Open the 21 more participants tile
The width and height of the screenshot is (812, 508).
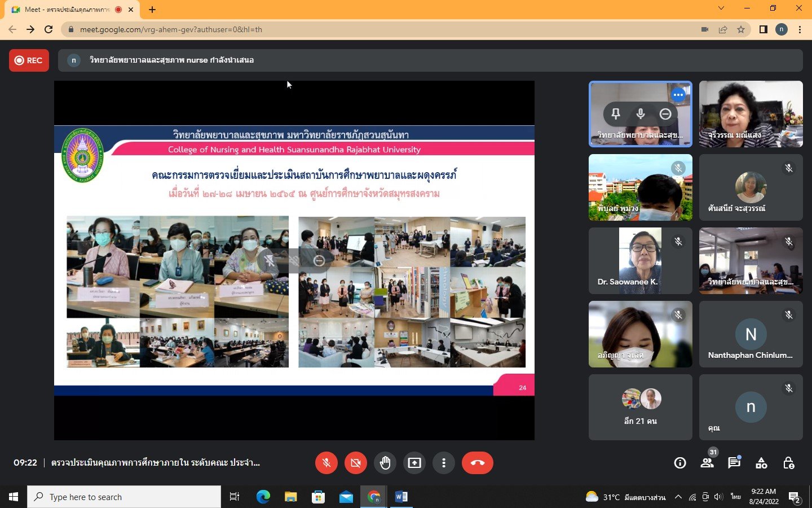pyautogui.click(x=640, y=407)
